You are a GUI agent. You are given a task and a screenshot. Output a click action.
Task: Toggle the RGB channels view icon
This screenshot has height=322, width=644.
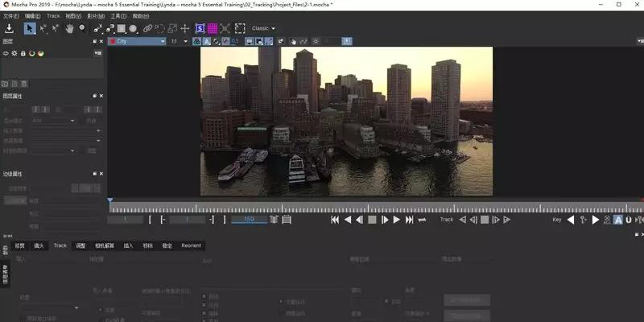point(196,41)
